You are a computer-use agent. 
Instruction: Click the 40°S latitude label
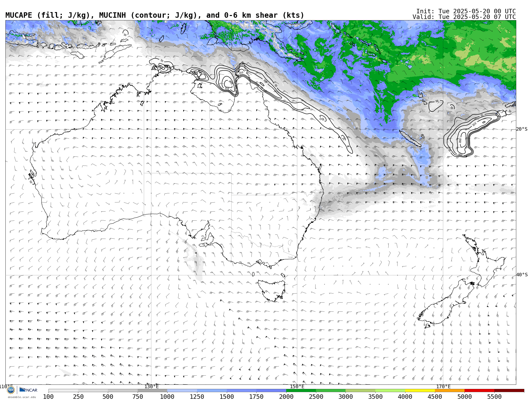tap(522, 275)
